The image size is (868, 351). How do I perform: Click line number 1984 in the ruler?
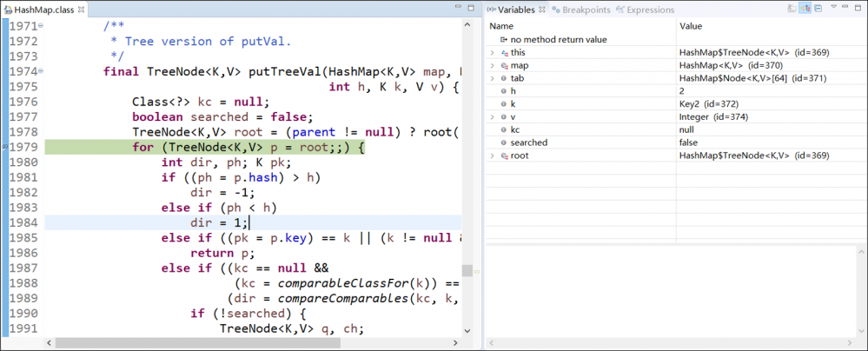(23, 222)
